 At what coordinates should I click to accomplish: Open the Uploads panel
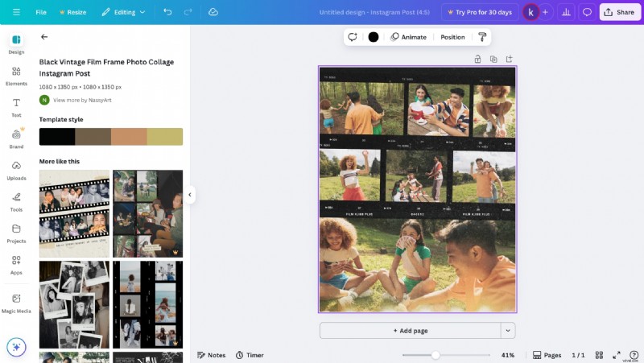(16, 171)
